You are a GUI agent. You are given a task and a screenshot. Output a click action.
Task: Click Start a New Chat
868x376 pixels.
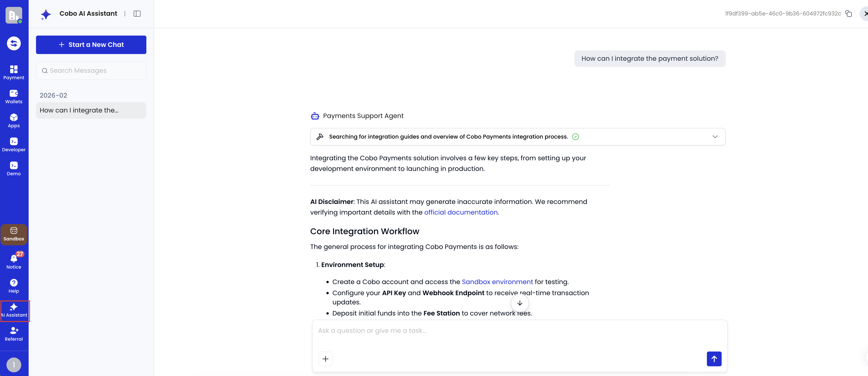[x=91, y=45]
